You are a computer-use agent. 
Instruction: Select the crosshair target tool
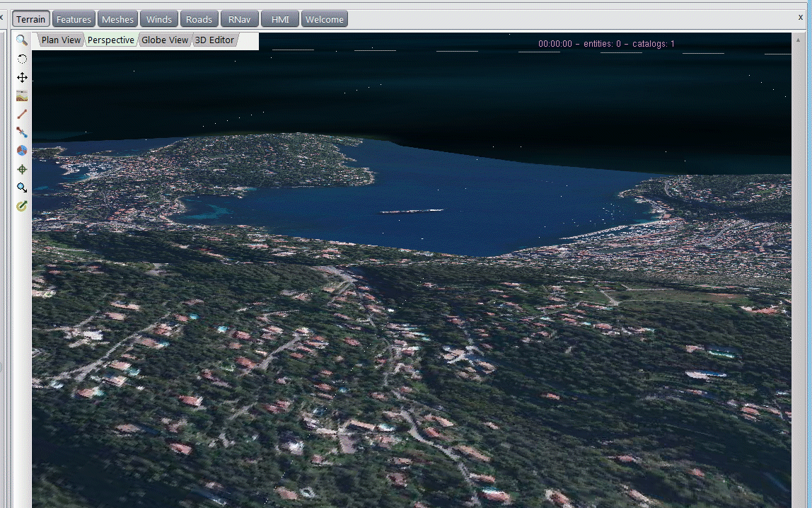pos(22,169)
